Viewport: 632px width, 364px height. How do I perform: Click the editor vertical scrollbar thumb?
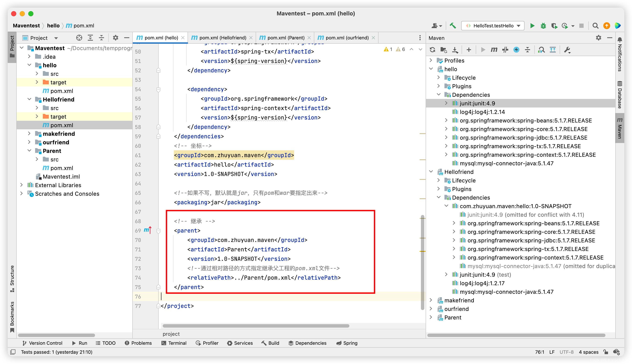click(422, 262)
